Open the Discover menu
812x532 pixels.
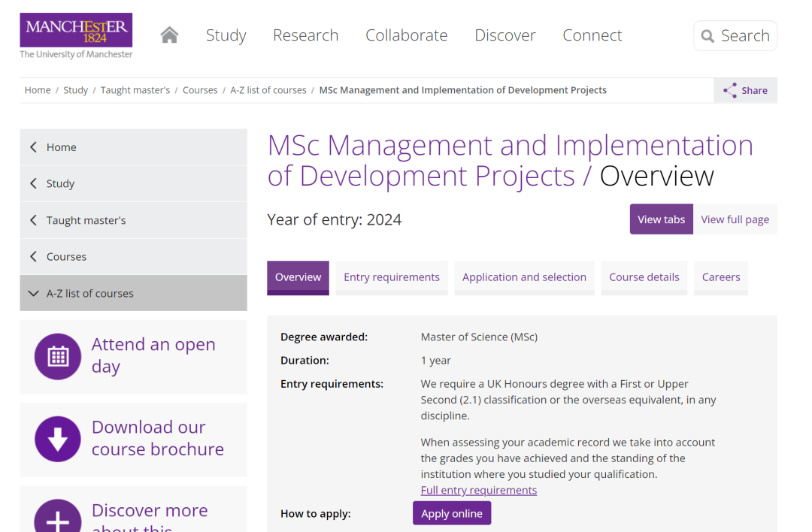[x=505, y=35]
